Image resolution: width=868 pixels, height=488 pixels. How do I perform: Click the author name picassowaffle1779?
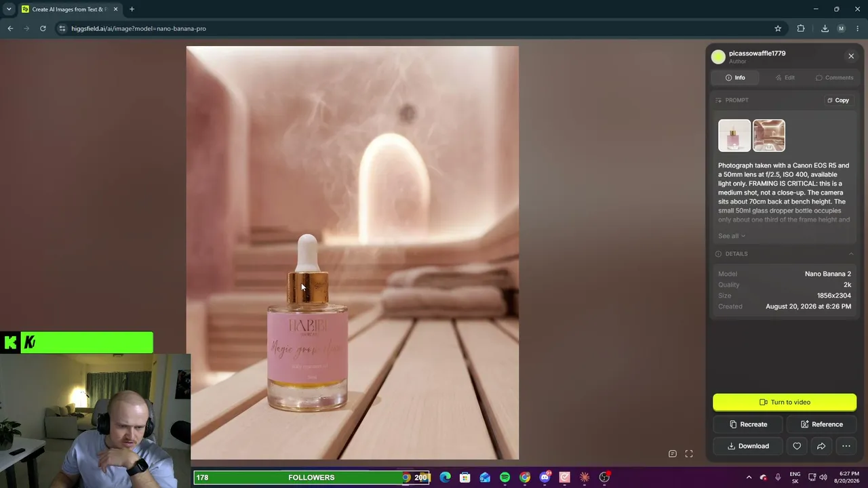coord(757,54)
